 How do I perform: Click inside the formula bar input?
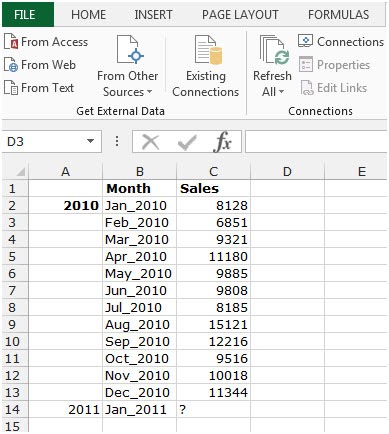pyautogui.click(x=317, y=142)
